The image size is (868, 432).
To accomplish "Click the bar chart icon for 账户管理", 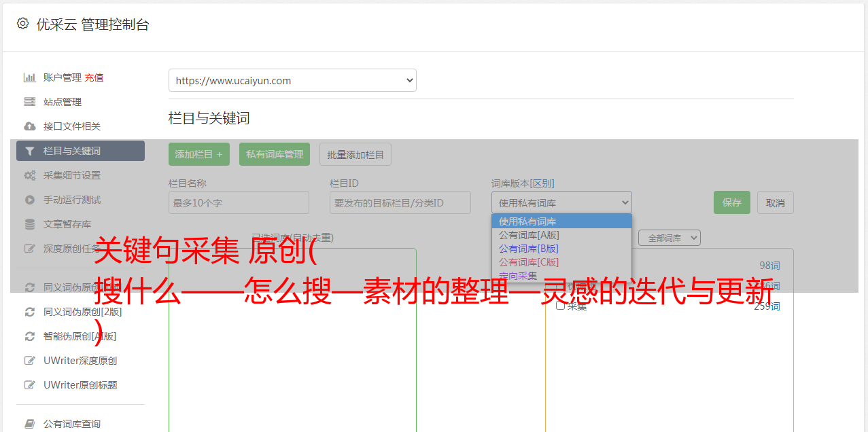I will click(x=30, y=77).
